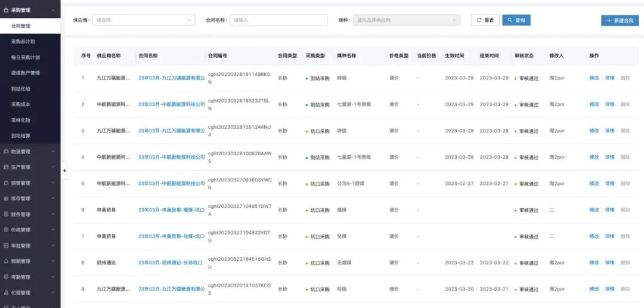This screenshot has height=308, width=644.
Task: Expand the 化验管理 chevron
Action: [53, 292]
